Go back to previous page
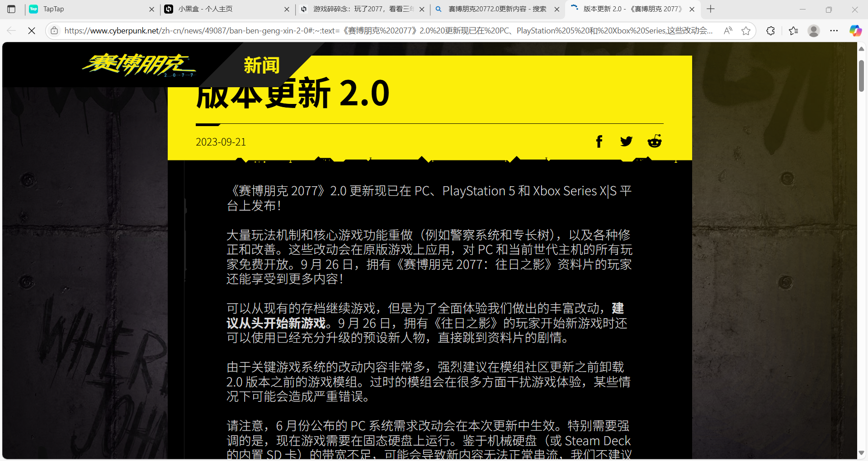The width and height of the screenshot is (868, 461). (11, 31)
